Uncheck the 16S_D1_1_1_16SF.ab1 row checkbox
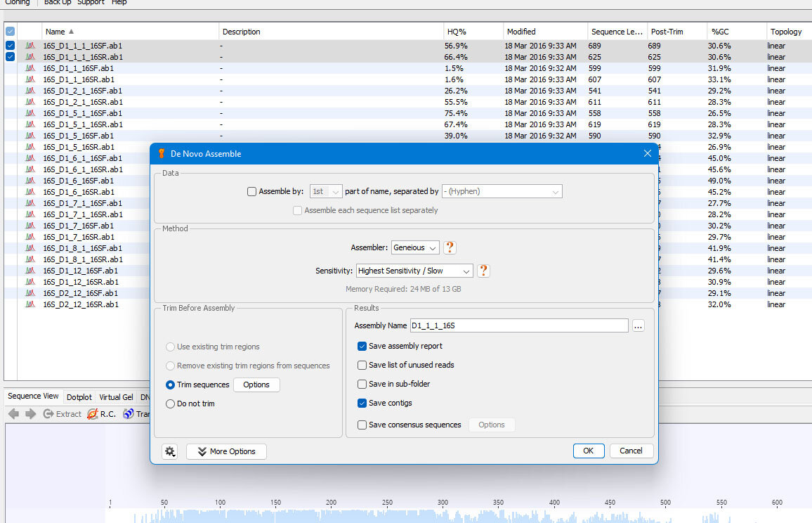The image size is (812, 523). pos(10,46)
